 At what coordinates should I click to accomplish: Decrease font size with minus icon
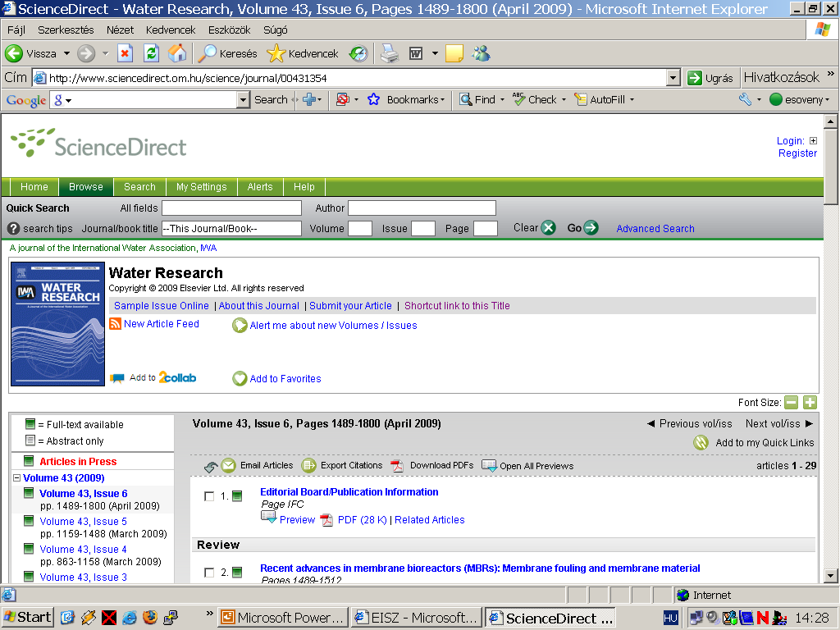point(792,402)
